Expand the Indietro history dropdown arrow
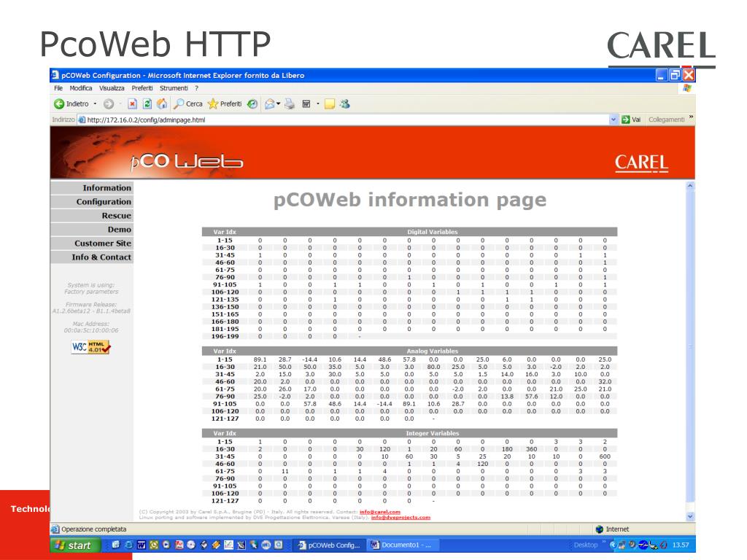747x560 pixels. [x=95, y=104]
